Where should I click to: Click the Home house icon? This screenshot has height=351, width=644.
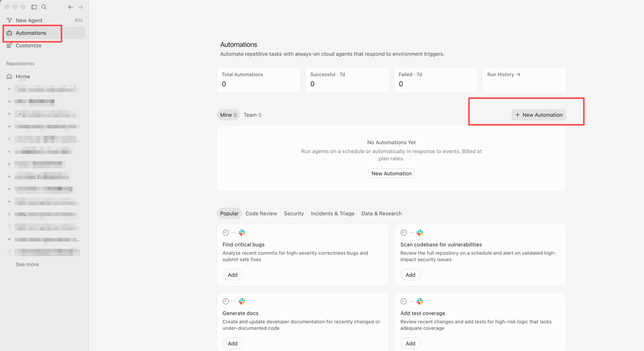(9, 77)
